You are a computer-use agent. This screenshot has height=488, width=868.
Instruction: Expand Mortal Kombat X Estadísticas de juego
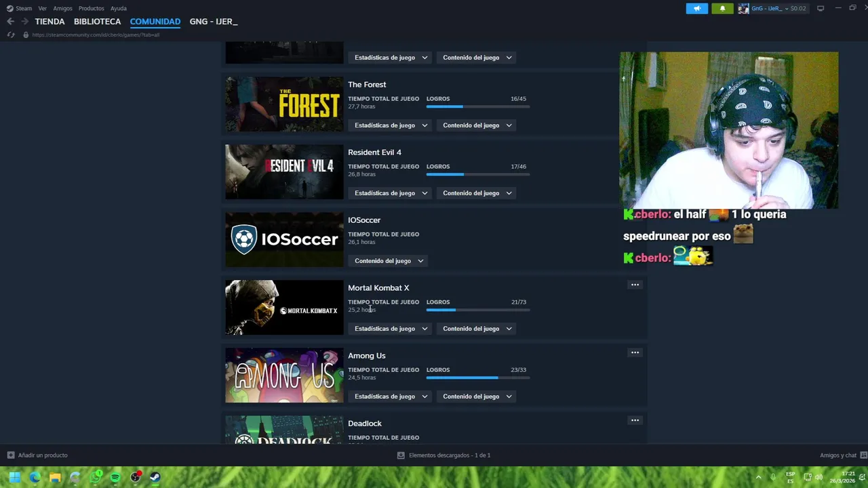(x=391, y=329)
